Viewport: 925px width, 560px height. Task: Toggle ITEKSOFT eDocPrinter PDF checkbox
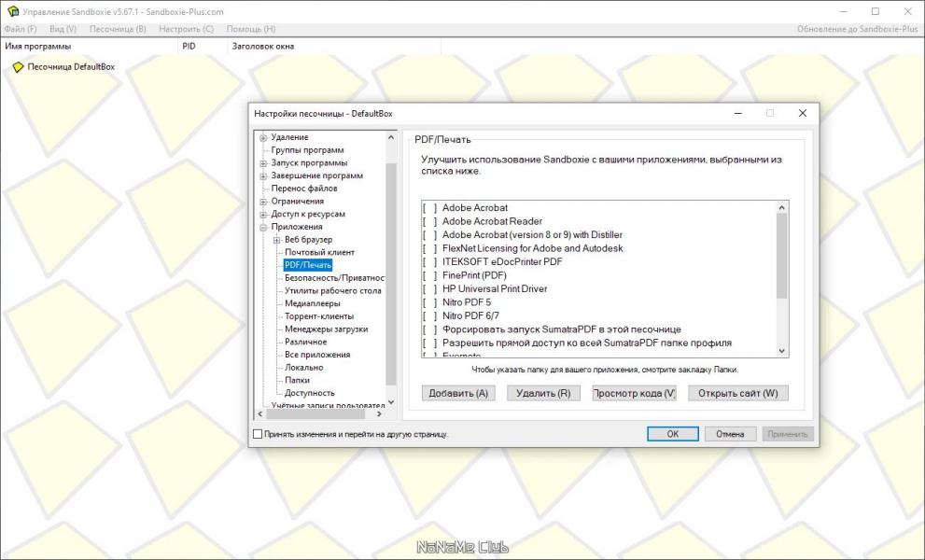(x=429, y=262)
